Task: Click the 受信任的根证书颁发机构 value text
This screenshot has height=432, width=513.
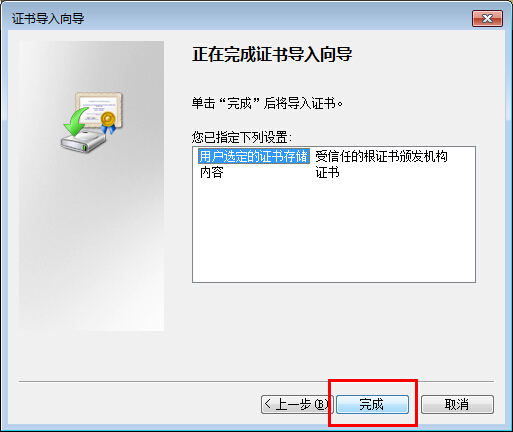Action: pos(382,156)
